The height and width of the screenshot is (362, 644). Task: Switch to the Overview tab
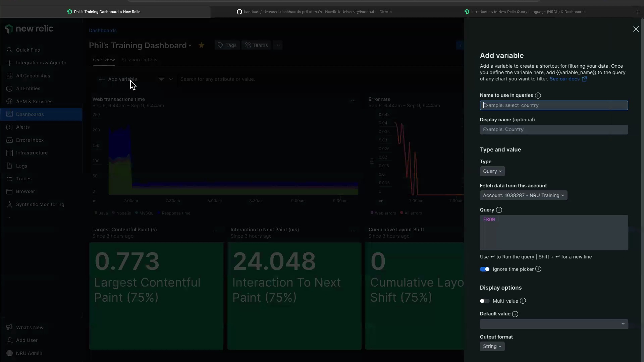[104, 60]
